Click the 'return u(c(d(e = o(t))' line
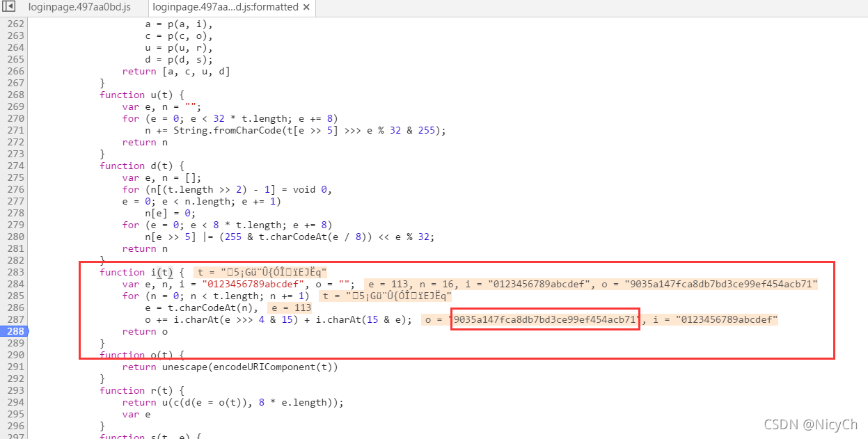 tap(233, 402)
